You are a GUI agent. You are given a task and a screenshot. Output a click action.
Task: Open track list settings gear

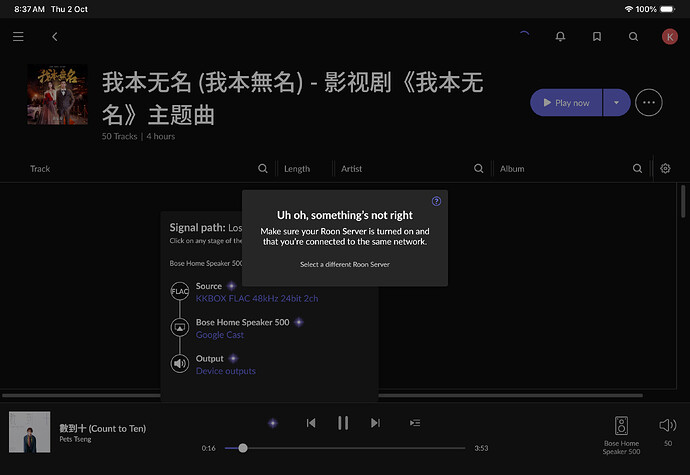pyautogui.click(x=666, y=169)
